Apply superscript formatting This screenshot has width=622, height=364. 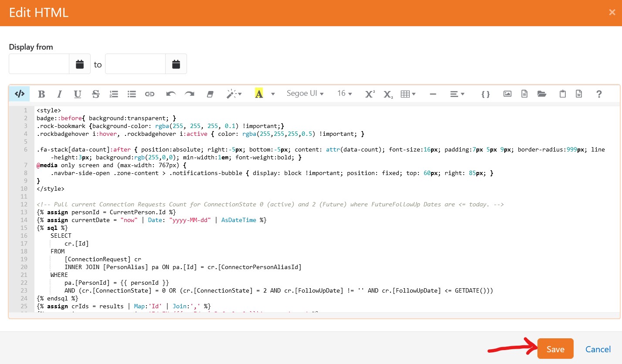[370, 94]
